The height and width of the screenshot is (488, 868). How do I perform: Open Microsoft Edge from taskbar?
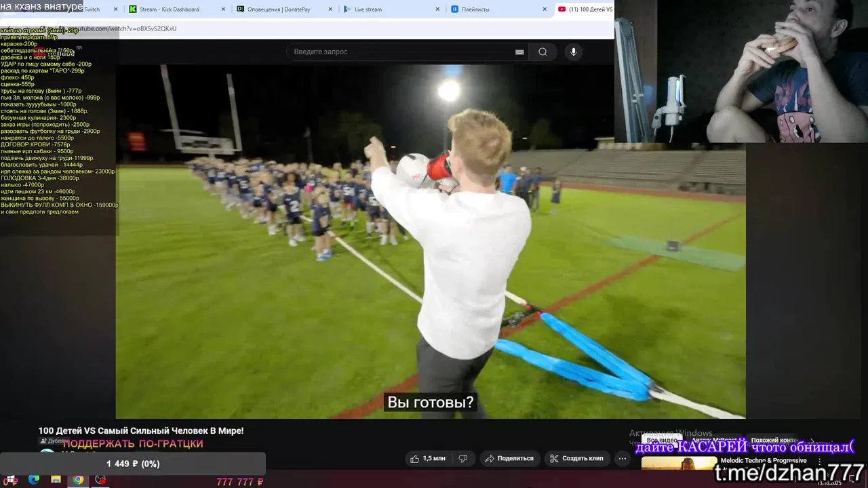point(34,480)
